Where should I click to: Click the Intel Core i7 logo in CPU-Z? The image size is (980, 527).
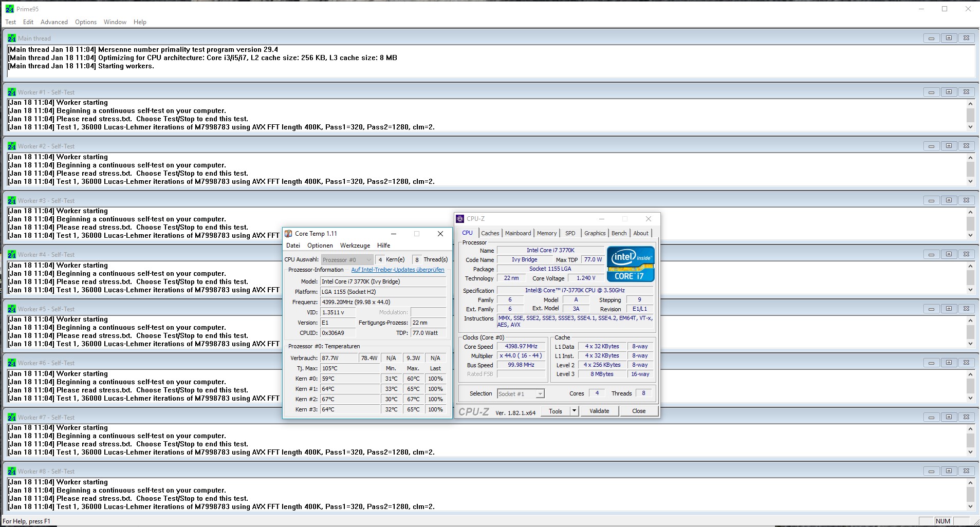631,263
